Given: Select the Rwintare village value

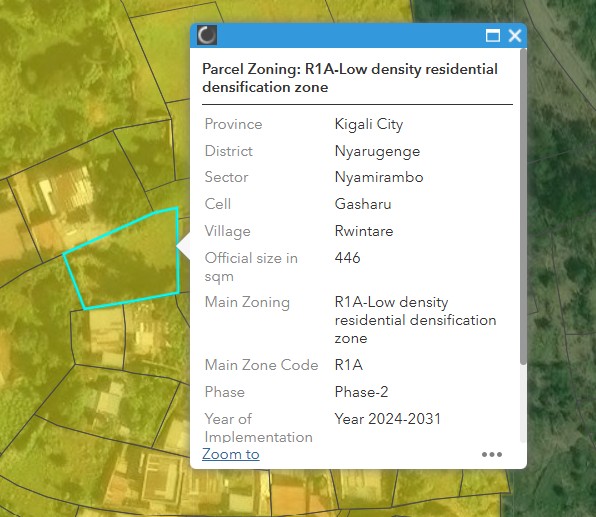Looking at the screenshot, I should click(x=364, y=231).
